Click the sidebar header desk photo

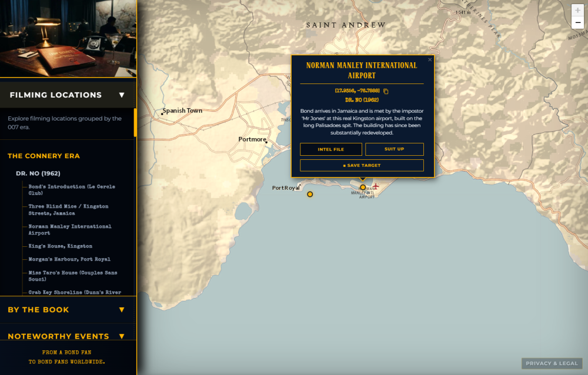68,38
